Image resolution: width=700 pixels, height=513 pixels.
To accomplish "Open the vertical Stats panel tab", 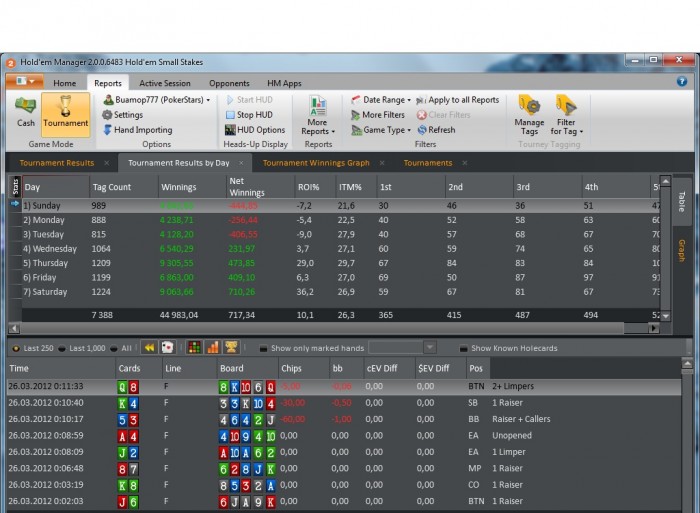I will pyautogui.click(x=15, y=186).
